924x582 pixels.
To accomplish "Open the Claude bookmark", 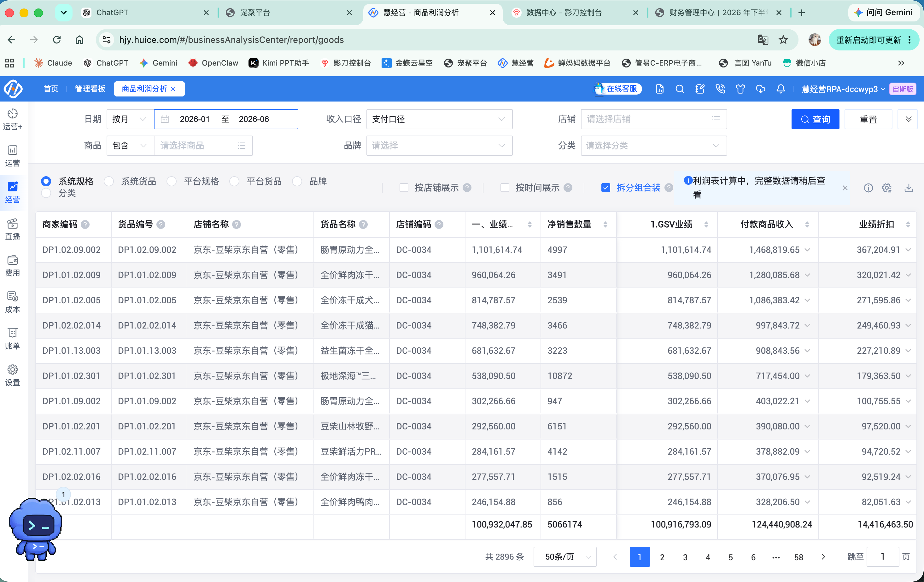I will (53, 63).
